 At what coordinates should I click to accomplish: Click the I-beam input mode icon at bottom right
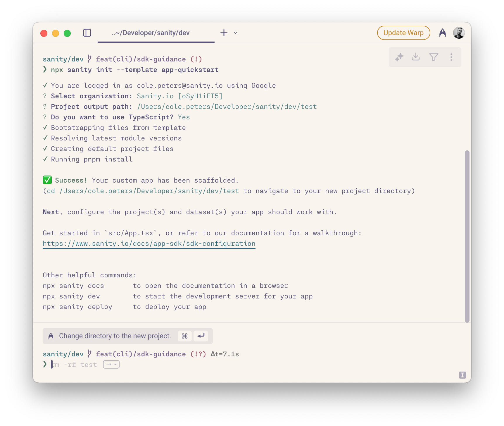[462, 375]
